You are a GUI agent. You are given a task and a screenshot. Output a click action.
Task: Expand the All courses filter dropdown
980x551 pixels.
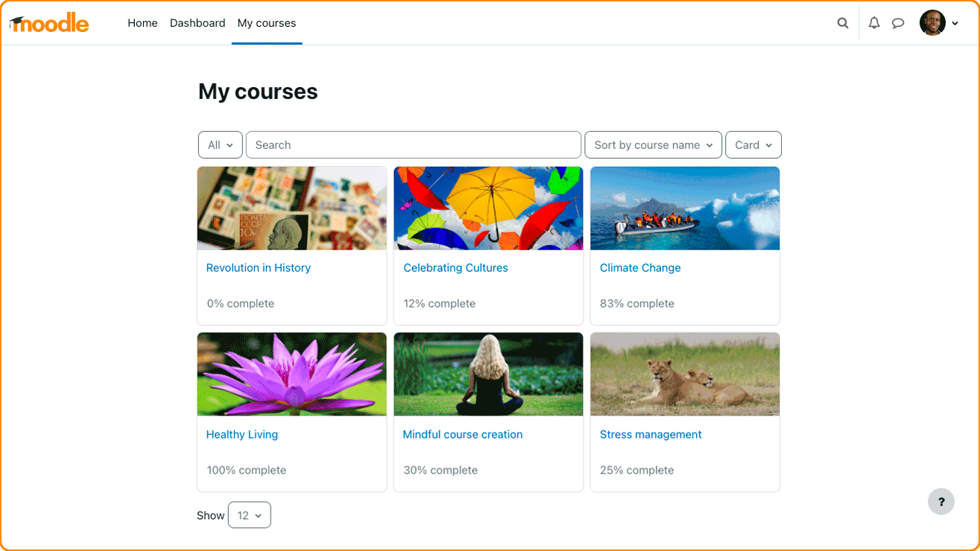[221, 145]
